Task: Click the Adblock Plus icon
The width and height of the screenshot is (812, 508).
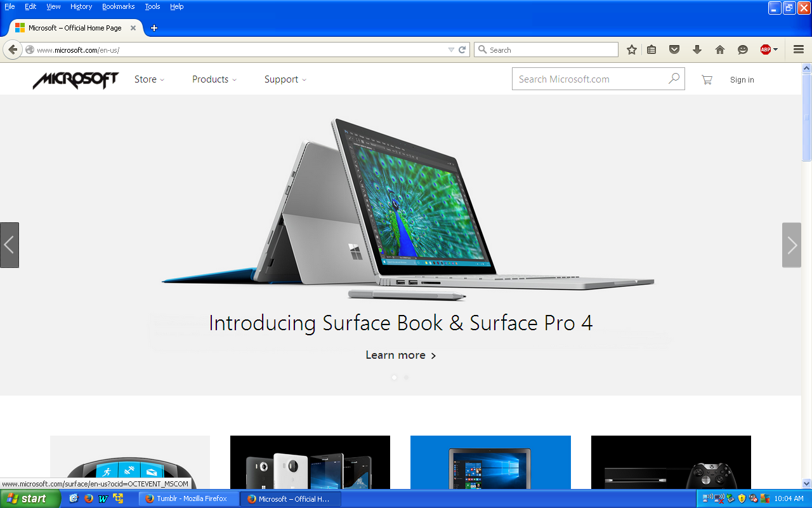Action: 766,50
